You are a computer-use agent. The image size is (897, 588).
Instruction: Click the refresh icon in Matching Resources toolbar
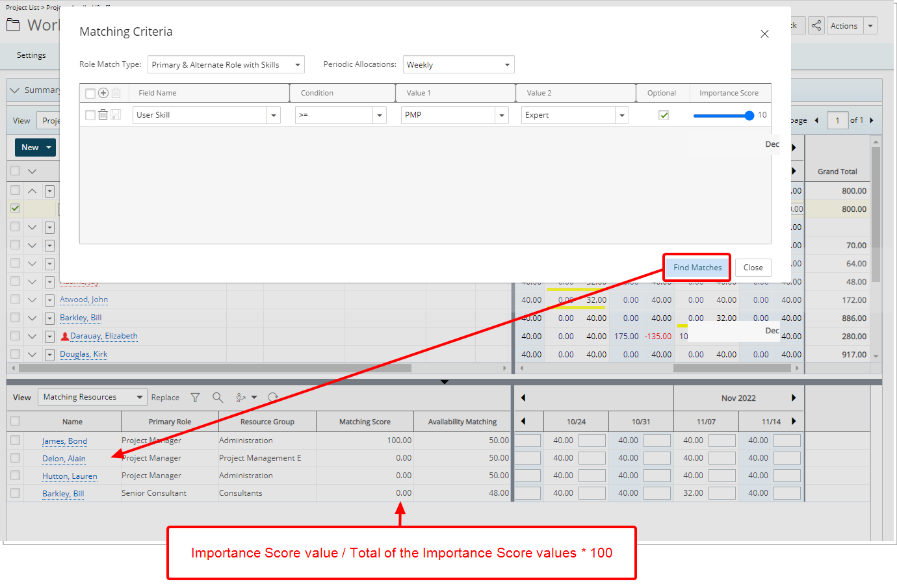(x=273, y=397)
